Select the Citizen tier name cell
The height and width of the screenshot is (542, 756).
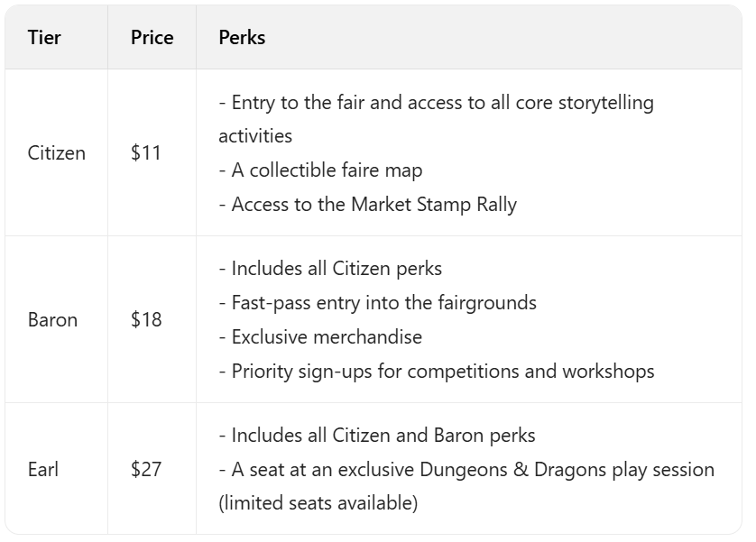tap(57, 152)
